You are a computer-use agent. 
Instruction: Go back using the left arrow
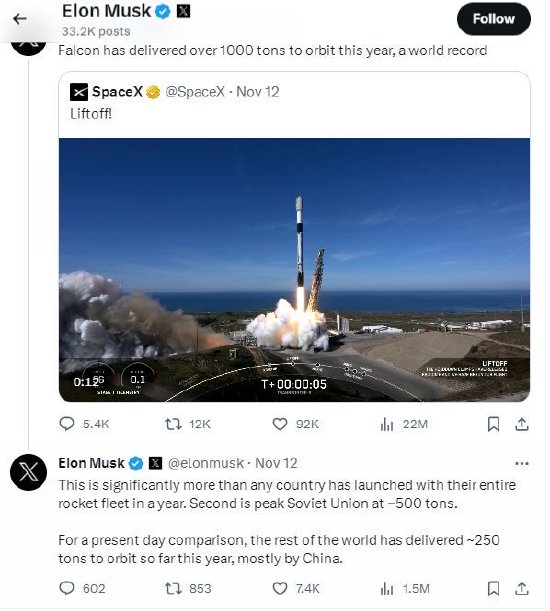19,19
